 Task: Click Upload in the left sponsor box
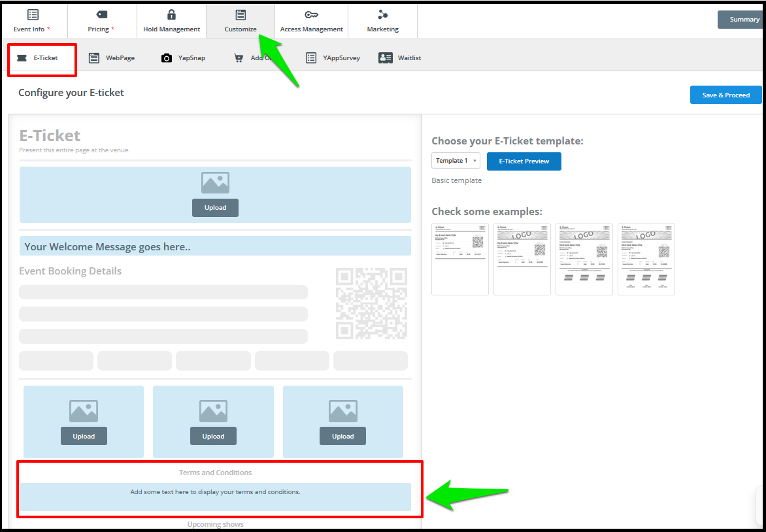coord(84,436)
